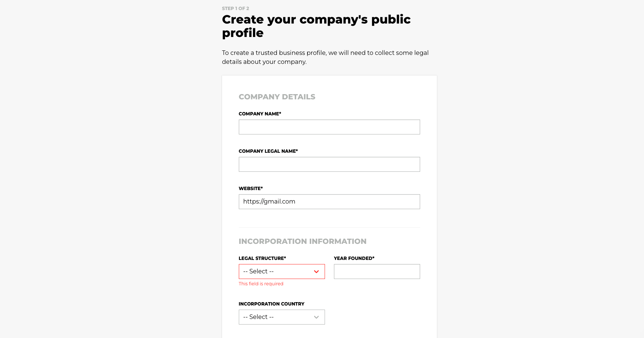
Task: Click the INCORPORATION INFORMATION section heading
Action: coord(303,241)
